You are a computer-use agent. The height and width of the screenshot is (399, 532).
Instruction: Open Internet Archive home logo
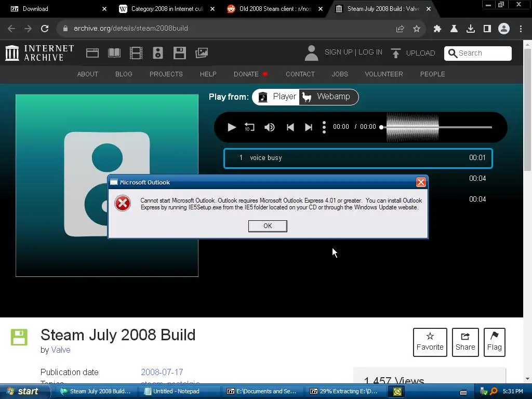pyautogui.click(x=39, y=54)
